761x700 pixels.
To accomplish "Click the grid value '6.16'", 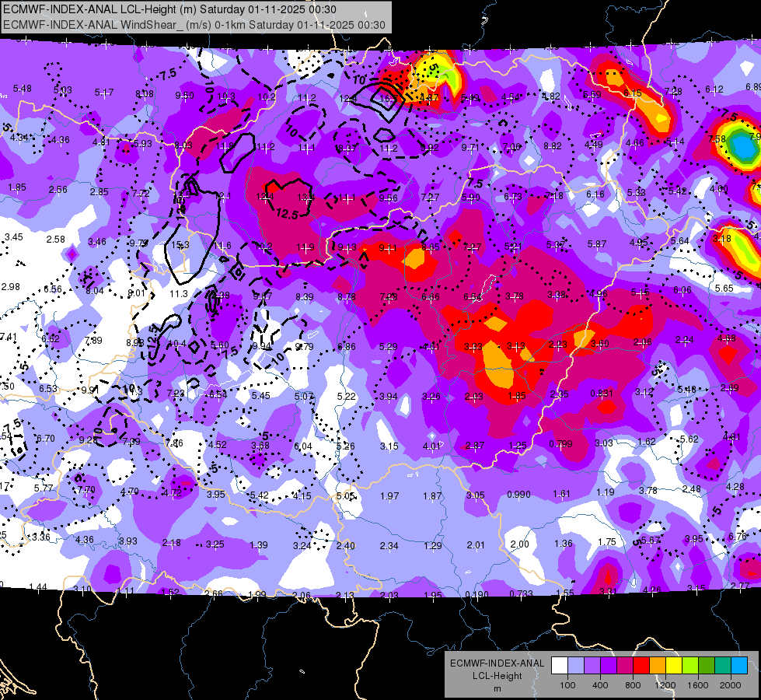I will pos(595,194).
